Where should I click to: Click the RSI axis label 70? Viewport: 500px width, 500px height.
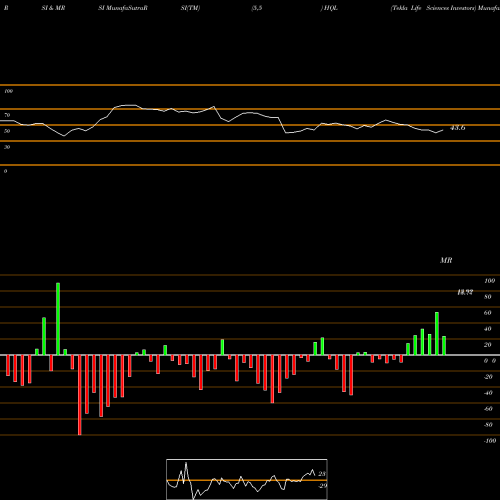click(x=7, y=115)
